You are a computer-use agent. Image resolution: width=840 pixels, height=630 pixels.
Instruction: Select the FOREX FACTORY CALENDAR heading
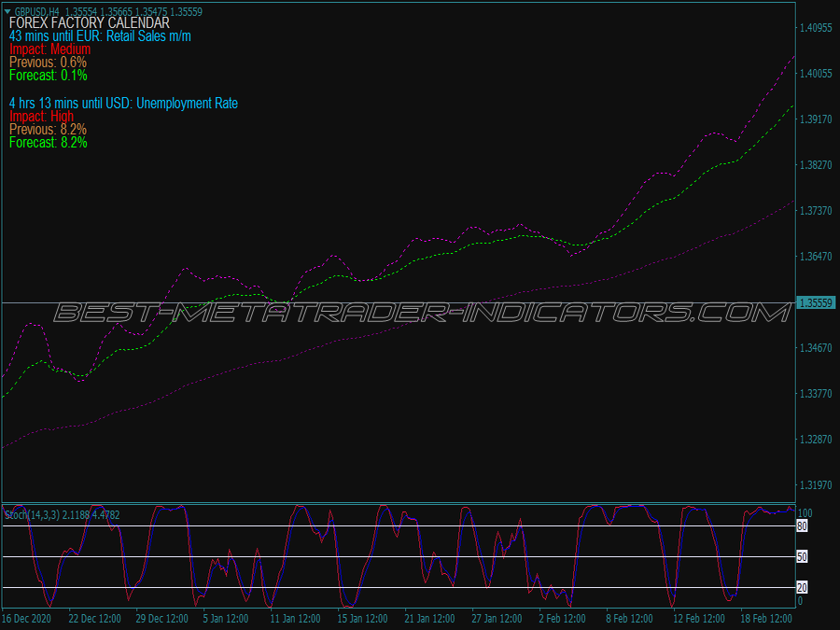[x=90, y=23]
